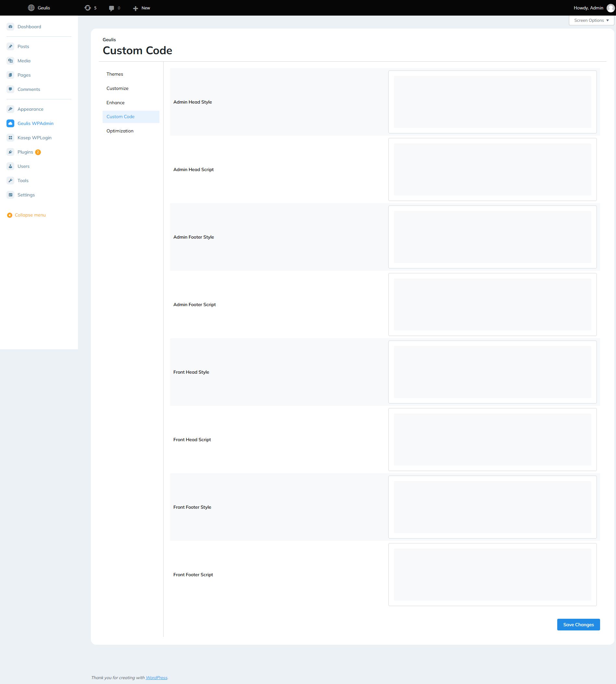616x684 pixels.
Task: Click the Collapse menu link
Action: pos(30,215)
